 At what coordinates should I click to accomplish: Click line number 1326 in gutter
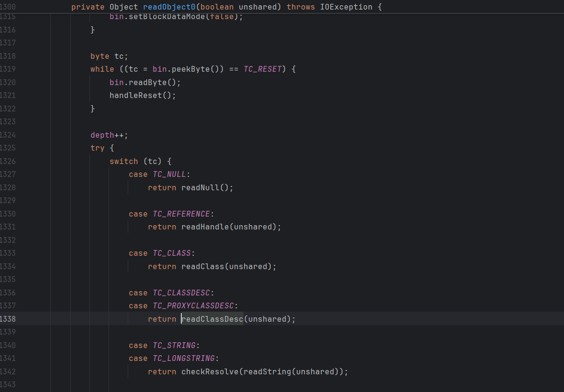tap(8, 162)
